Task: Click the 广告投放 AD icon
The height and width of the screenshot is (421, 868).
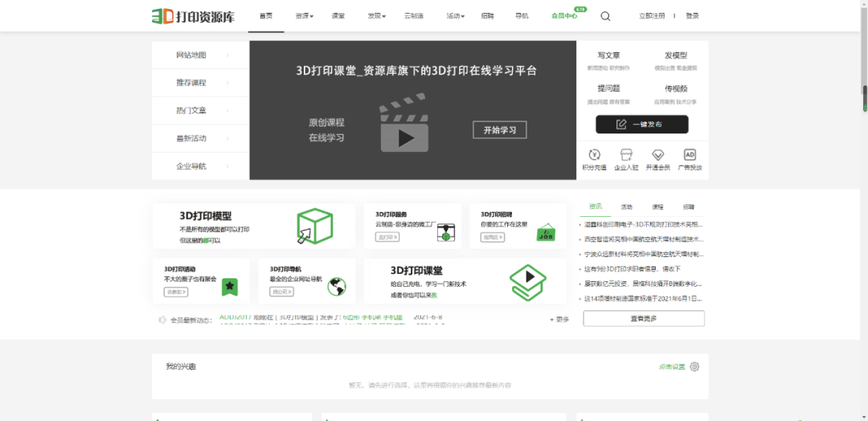Action: click(690, 154)
